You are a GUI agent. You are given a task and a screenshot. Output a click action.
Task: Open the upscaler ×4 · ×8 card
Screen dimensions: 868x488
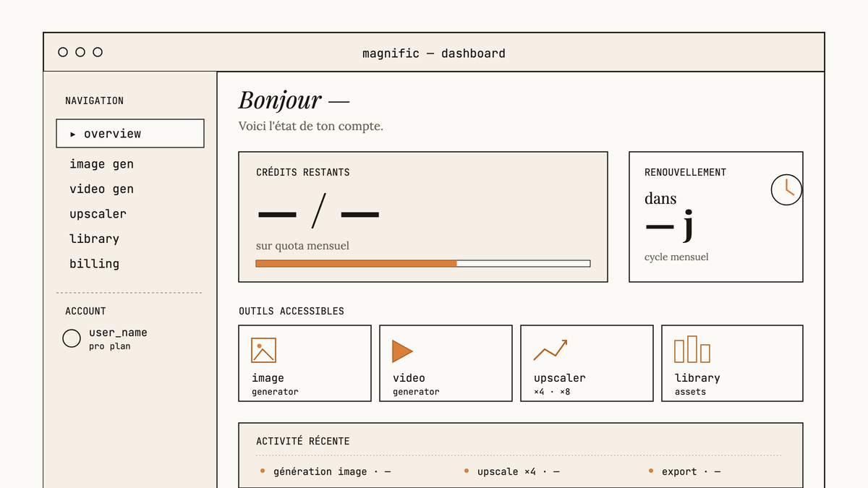click(x=587, y=363)
